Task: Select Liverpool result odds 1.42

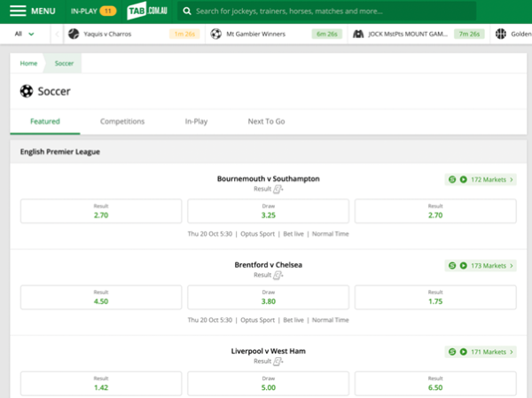Action: pyautogui.click(x=101, y=384)
